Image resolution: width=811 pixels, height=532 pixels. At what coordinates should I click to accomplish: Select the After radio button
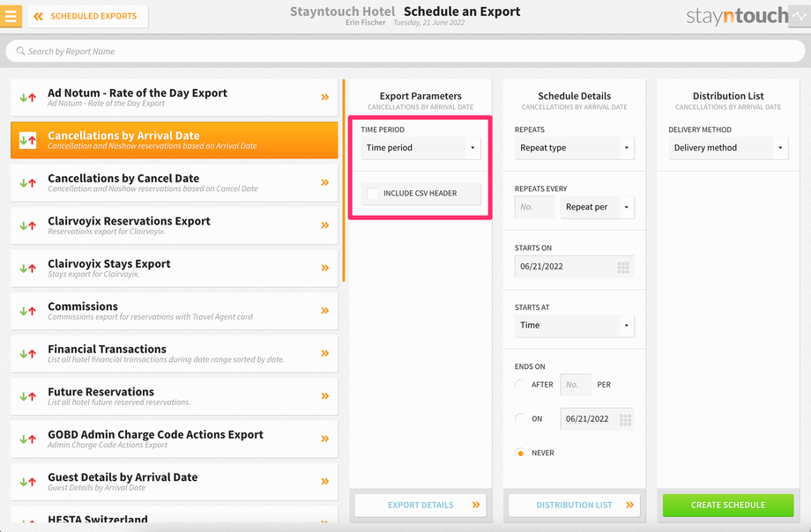tap(520, 385)
